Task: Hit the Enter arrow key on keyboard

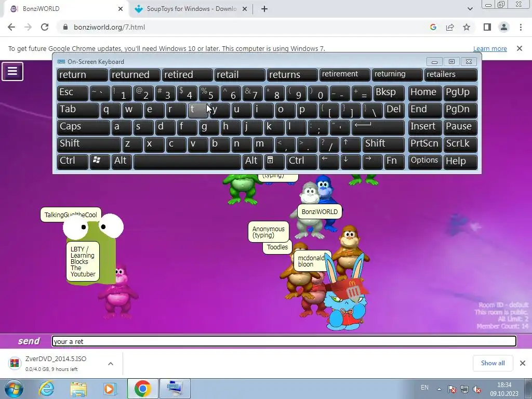Action: 378,127
